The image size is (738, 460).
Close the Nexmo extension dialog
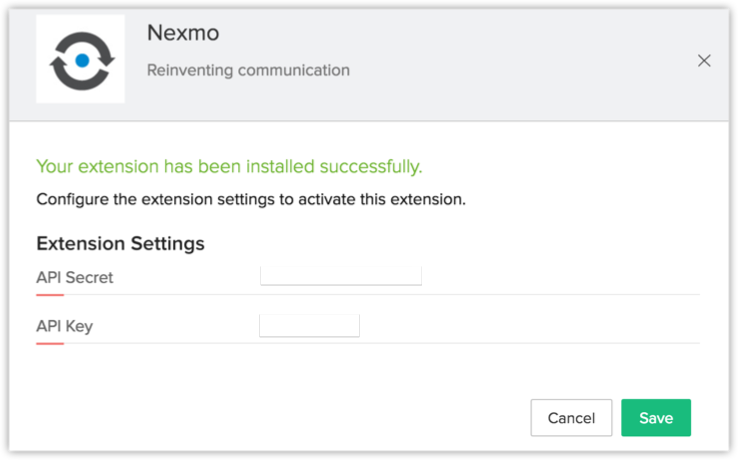(x=704, y=61)
